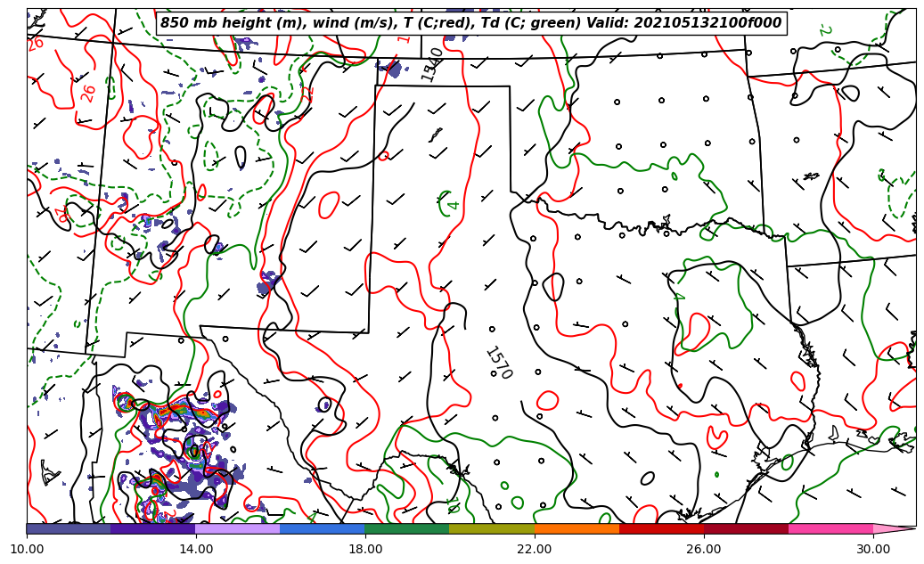Click the 30.00 colorbar tick label
924x564 pixels.
tap(873, 549)
